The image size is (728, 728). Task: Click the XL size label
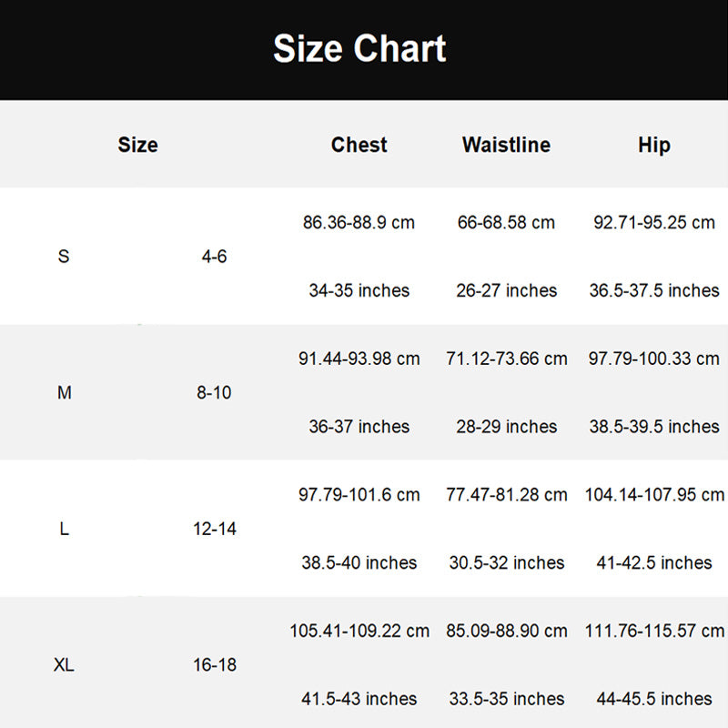coord(64,665)
